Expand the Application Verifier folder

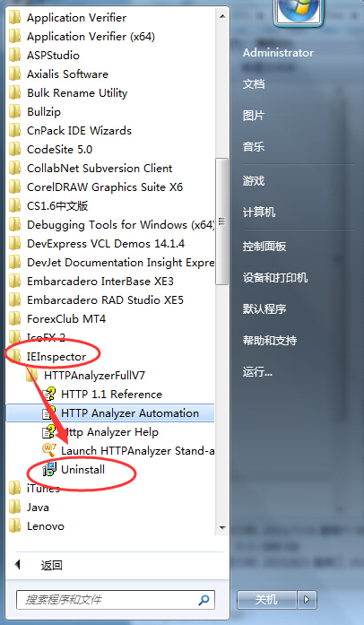point(76,18)
